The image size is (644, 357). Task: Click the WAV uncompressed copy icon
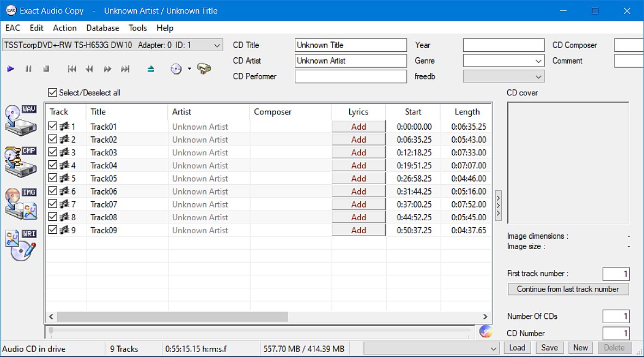21,120
